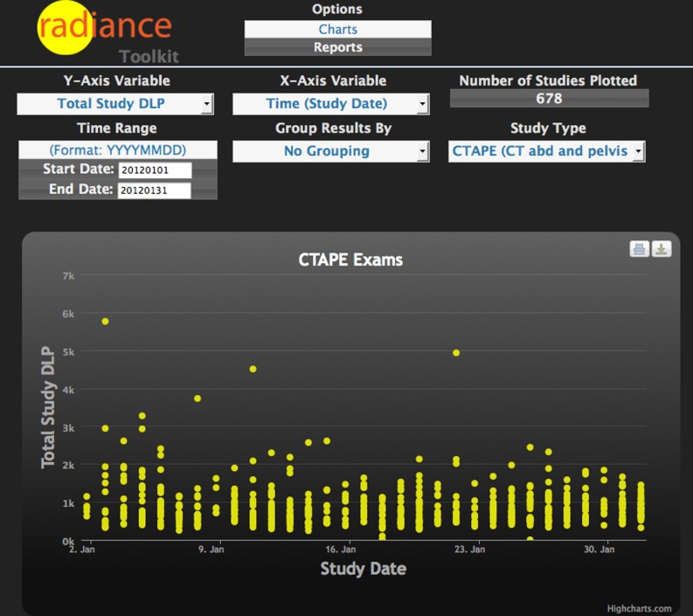693x616 pixels.
Task: Select the data point near 4.5k
Action: pyautogui.click(x=253, y=369)
